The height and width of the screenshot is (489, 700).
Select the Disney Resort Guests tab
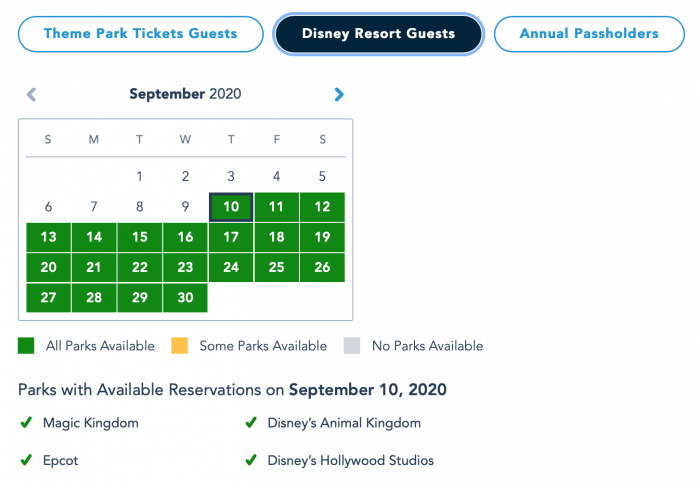click(x=378, y=34)
